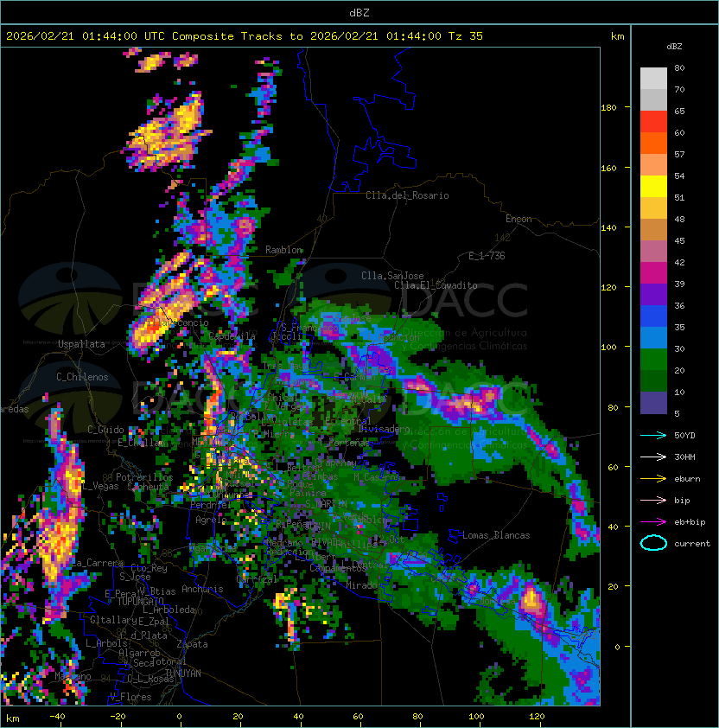
Task: Click the '140' km tick on right axis
Action: click(608, 227)
